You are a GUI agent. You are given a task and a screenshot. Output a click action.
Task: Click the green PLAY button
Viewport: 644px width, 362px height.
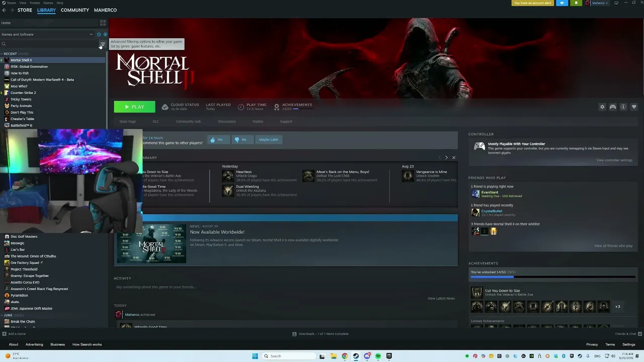(x=134, y=107)
